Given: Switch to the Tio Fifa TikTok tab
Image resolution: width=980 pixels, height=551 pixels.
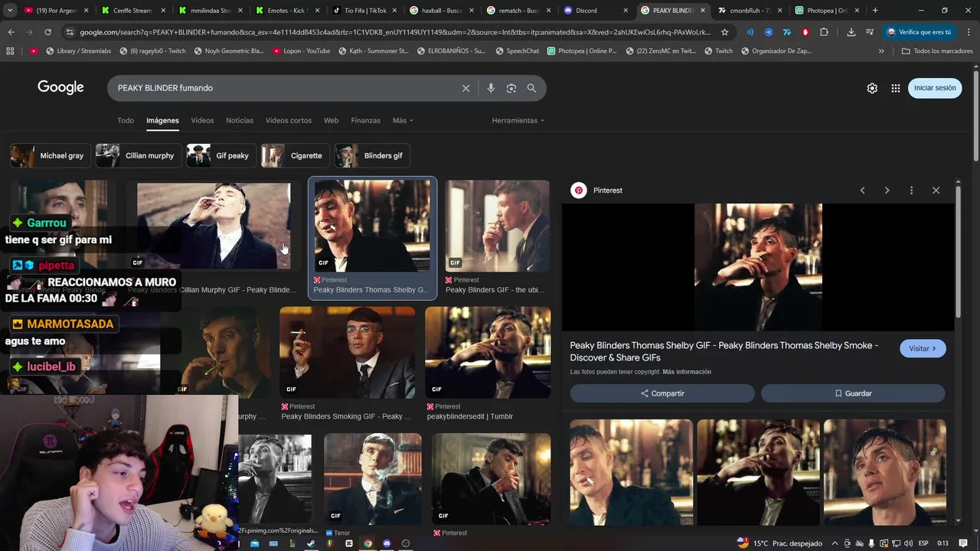Looking at the screenshot, I should [364, 11].
